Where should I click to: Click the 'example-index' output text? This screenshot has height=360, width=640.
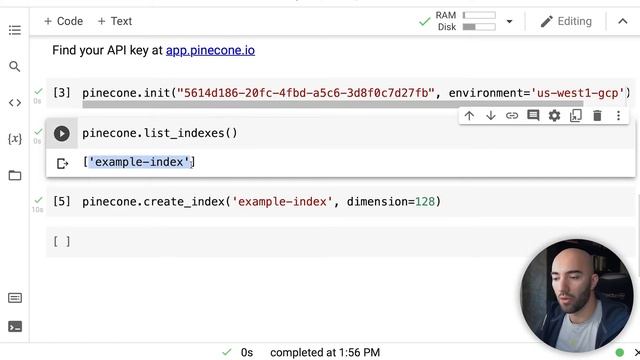pos(139,162)
